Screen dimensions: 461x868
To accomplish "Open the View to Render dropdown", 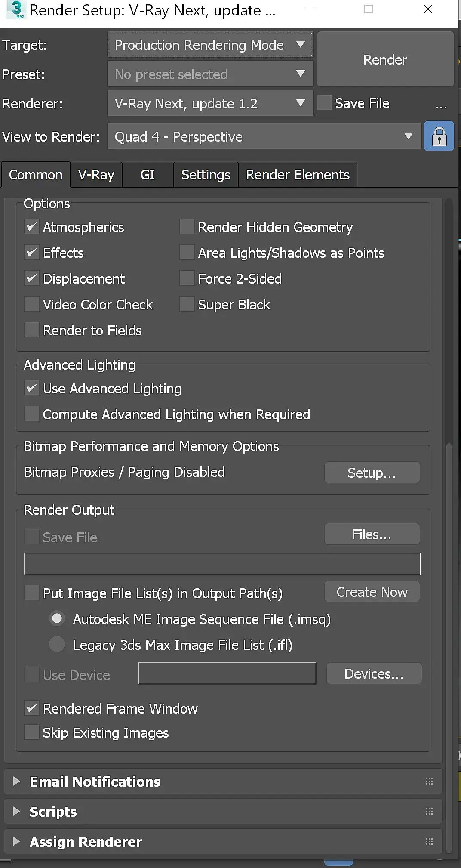I will tap(264, 136).
